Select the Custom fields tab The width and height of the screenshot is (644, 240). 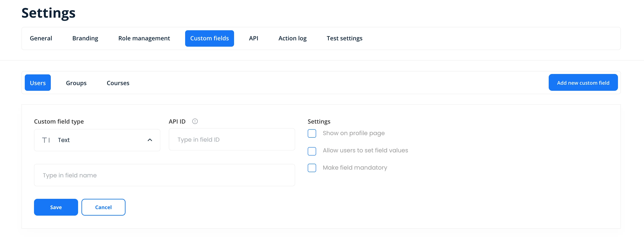click(209, 38)
